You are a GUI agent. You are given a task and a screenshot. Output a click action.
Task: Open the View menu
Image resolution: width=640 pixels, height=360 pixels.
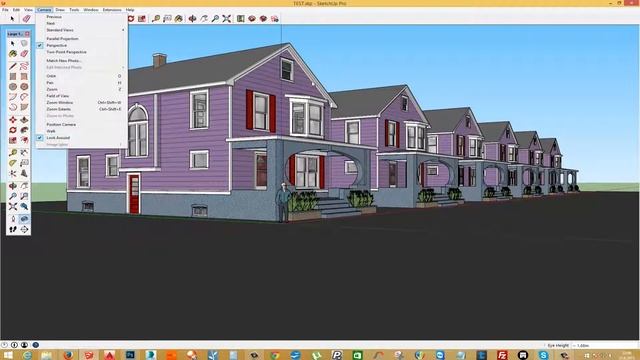pyautogui.click(x=28, y=10)
